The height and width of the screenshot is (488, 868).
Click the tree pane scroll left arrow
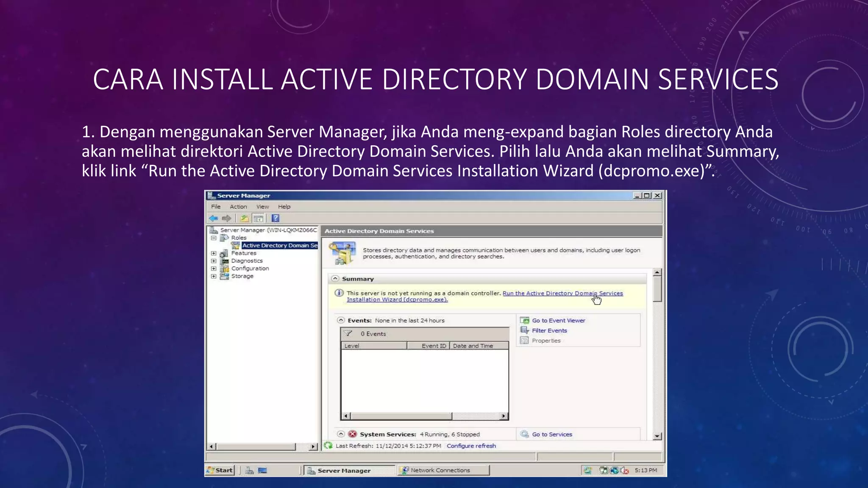tap(212, 446)
